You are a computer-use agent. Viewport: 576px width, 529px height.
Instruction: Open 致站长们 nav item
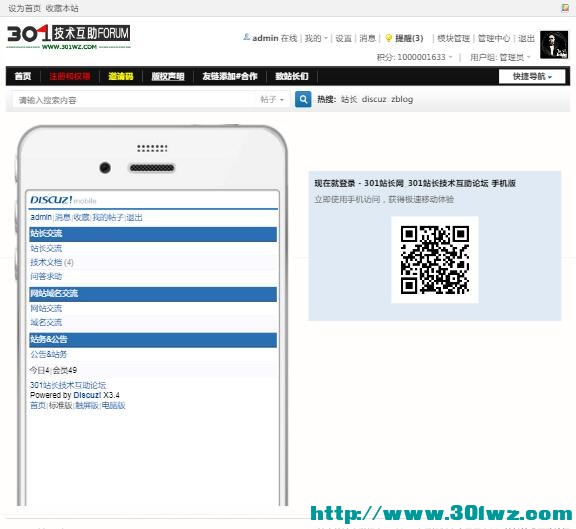coord(292,76)
